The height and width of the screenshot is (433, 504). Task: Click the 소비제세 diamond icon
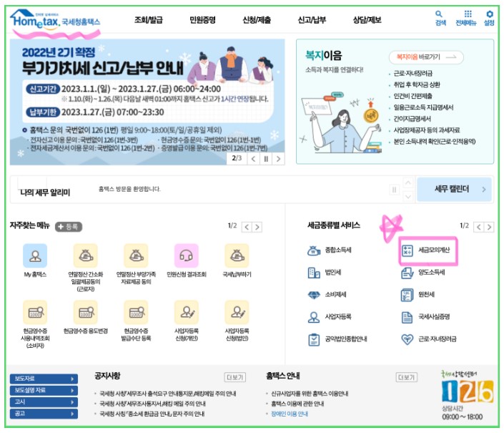pyautogui.click(x=314, y=295)
